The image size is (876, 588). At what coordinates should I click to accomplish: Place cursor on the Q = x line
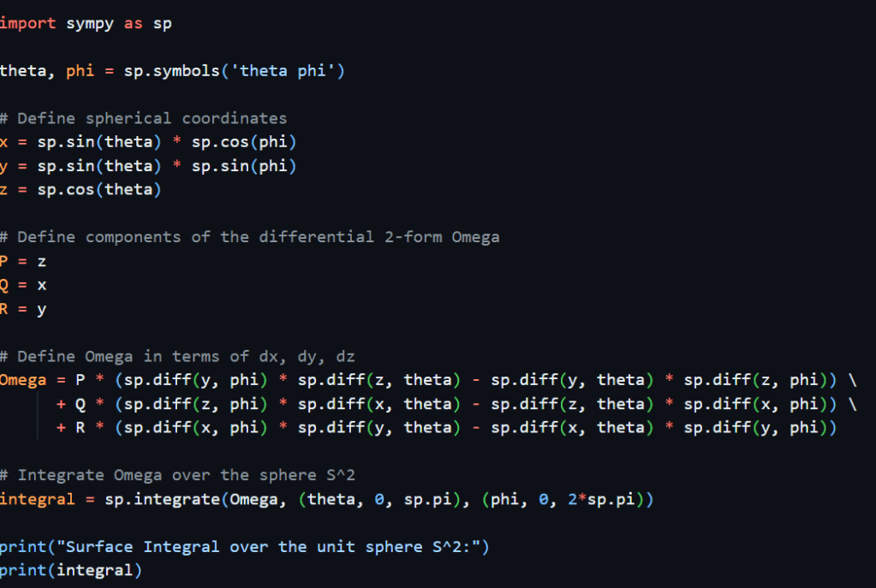[x=23, y=285]
